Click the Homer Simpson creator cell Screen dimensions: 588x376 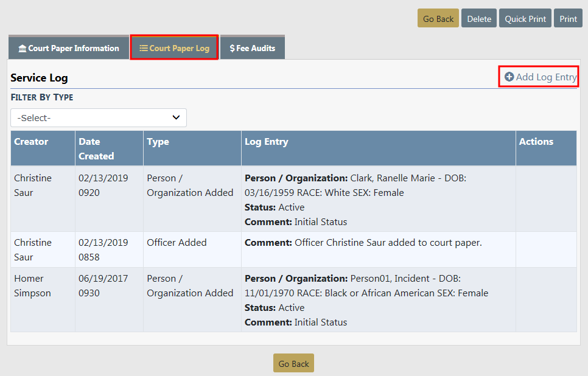point(33,286)
